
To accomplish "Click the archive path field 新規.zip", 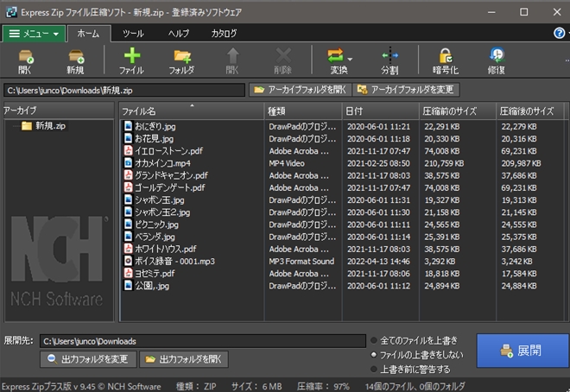I will 124,90.
